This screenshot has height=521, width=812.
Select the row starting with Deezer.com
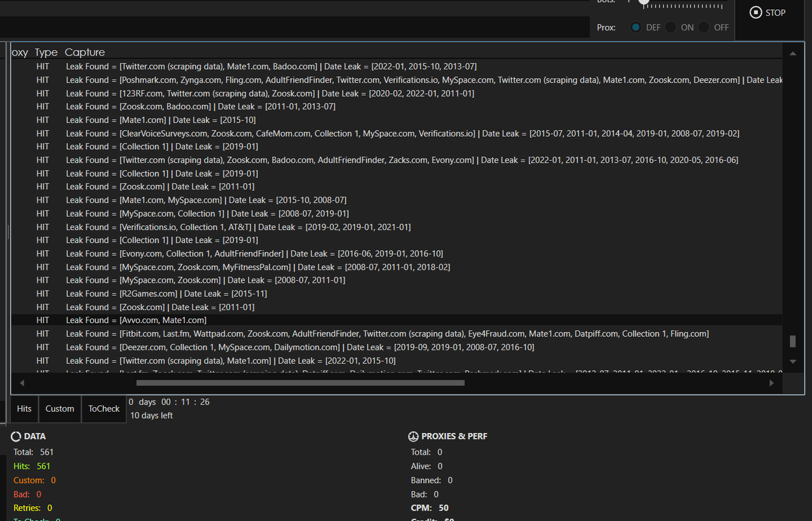[397, 347]
